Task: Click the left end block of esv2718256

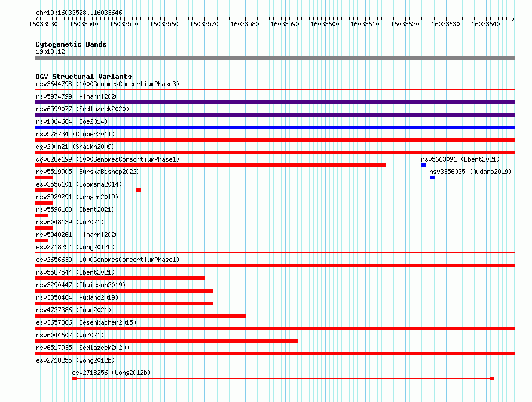Action: (74, 379)
